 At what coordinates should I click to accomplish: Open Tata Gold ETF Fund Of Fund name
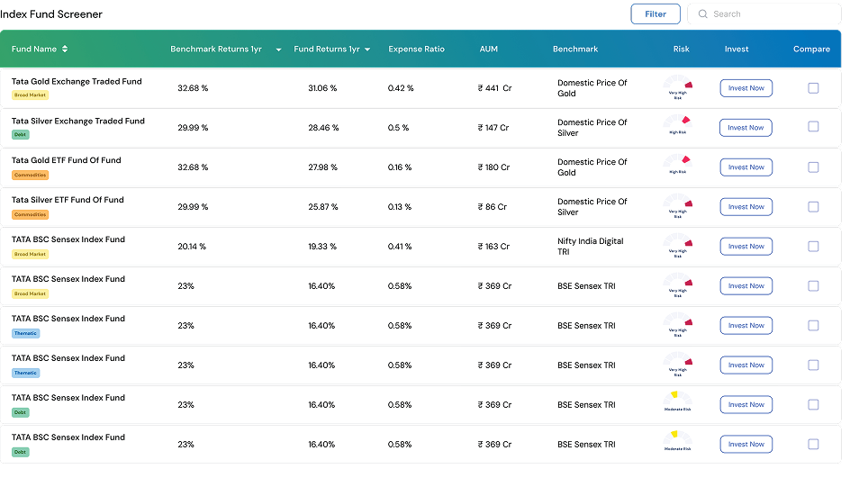coord(67,160)
